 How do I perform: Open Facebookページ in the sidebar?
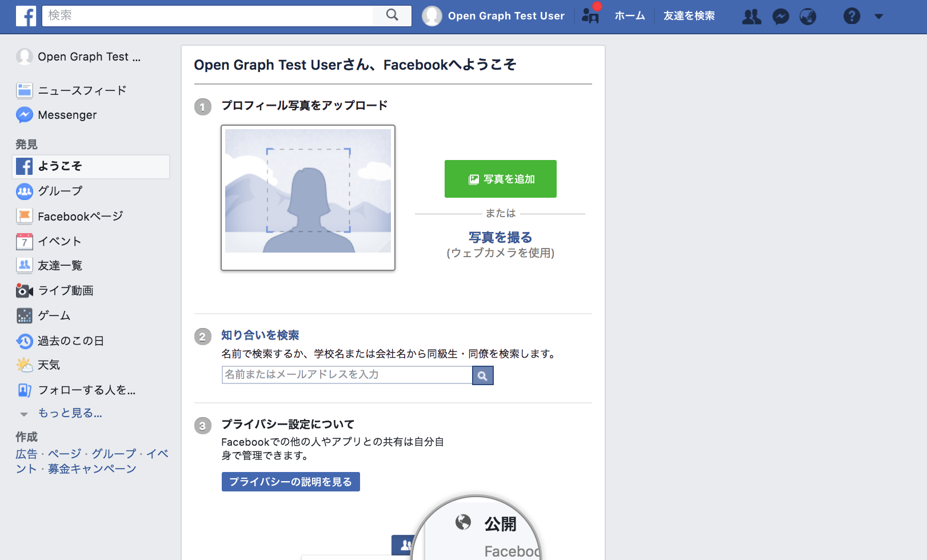click(80, 216)
